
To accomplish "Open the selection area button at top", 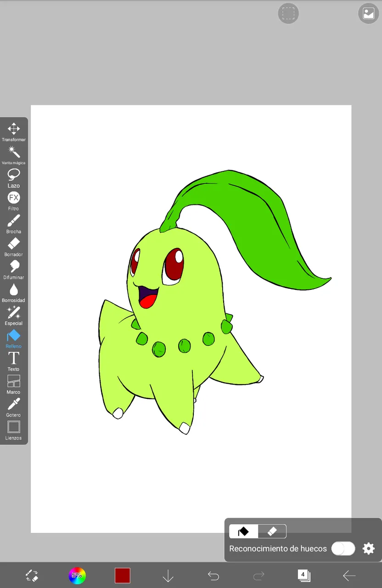I will 288,13.
